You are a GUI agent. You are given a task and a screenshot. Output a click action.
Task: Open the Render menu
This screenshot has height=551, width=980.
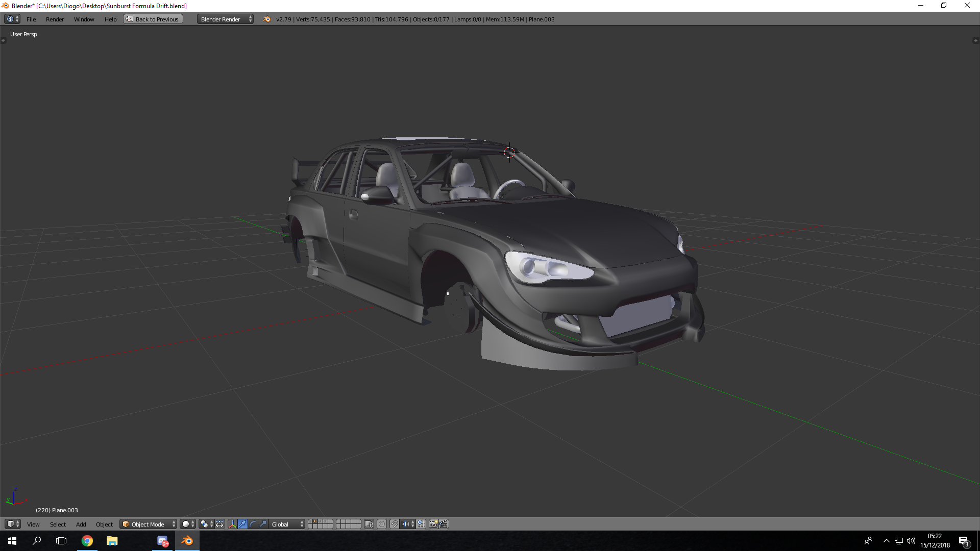click(x=55, y=19)
